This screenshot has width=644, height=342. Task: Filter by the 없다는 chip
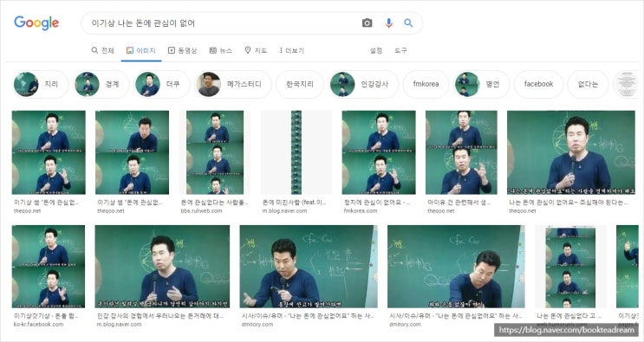pyautogui.click(x=588, y=84)
